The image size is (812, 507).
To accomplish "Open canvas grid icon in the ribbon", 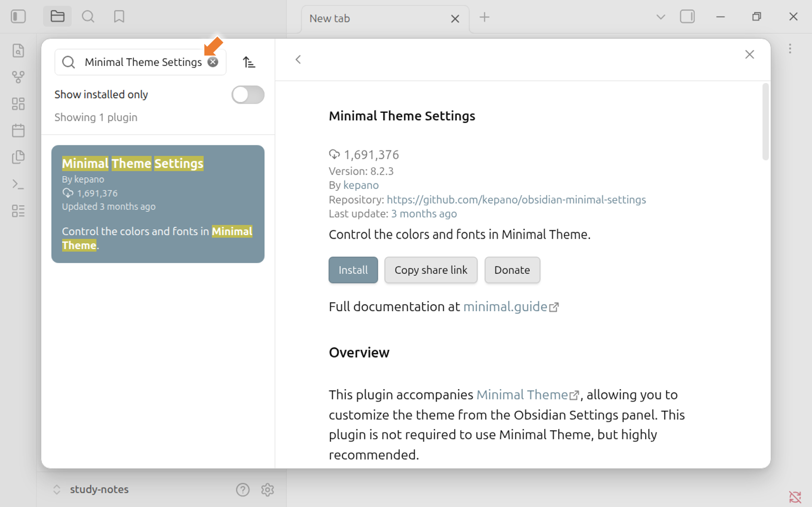I will (18, 104).
